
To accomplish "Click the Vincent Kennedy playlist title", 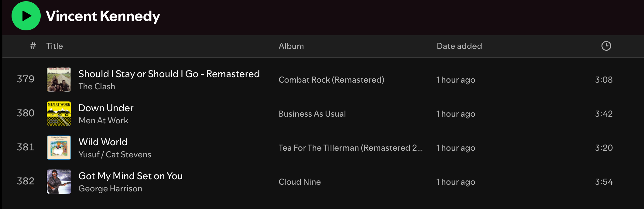I will 103,16.
